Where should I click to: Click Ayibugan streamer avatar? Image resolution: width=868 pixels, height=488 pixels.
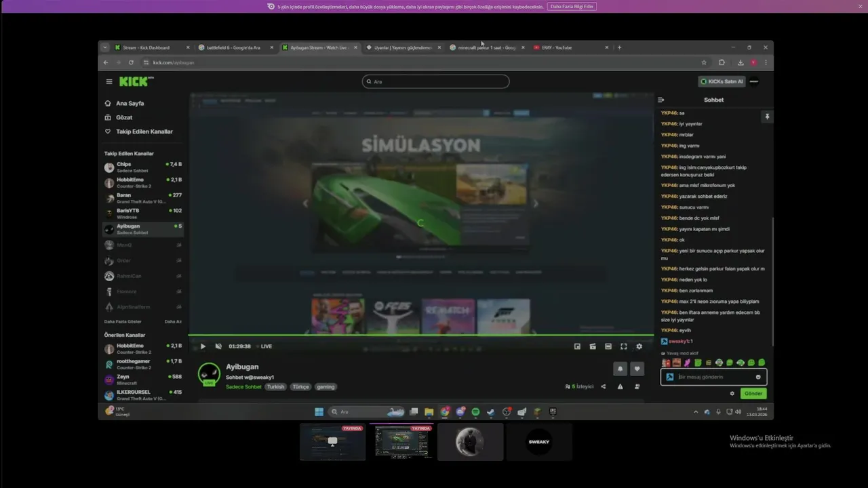coord(209,374)
